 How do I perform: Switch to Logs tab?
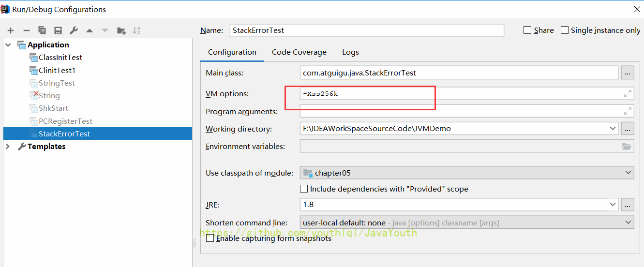coord(350,52)
